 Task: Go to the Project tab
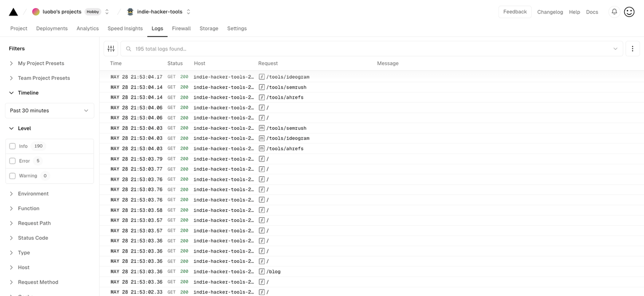click(19, 28)
